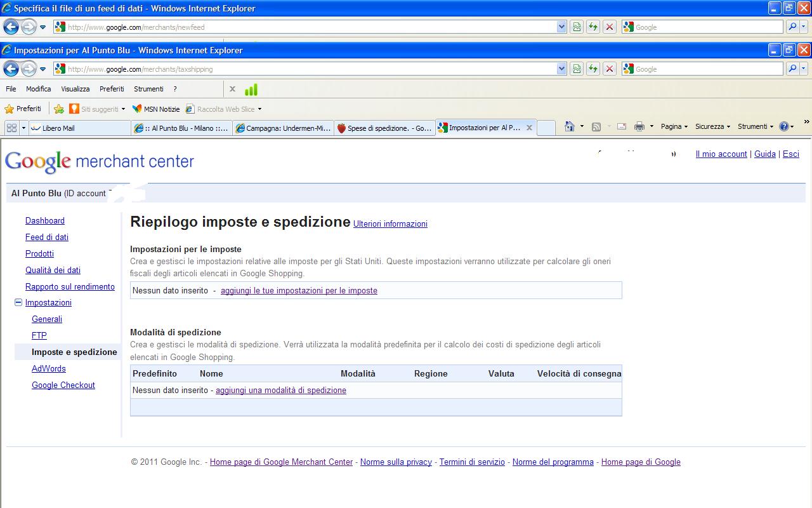Click the green signal bars icon
812x508 pixels.
tap(251, 89)
